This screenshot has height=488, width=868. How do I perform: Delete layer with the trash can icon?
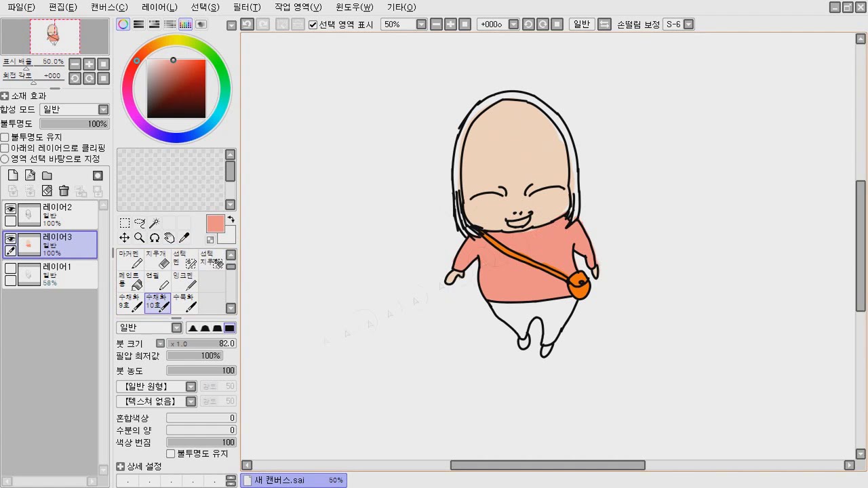pos(64,191)
